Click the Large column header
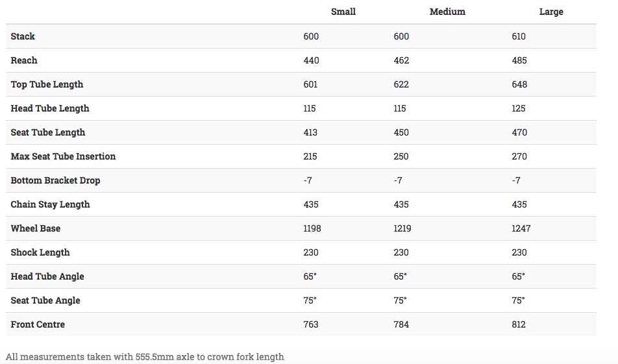 click(551, 12)
